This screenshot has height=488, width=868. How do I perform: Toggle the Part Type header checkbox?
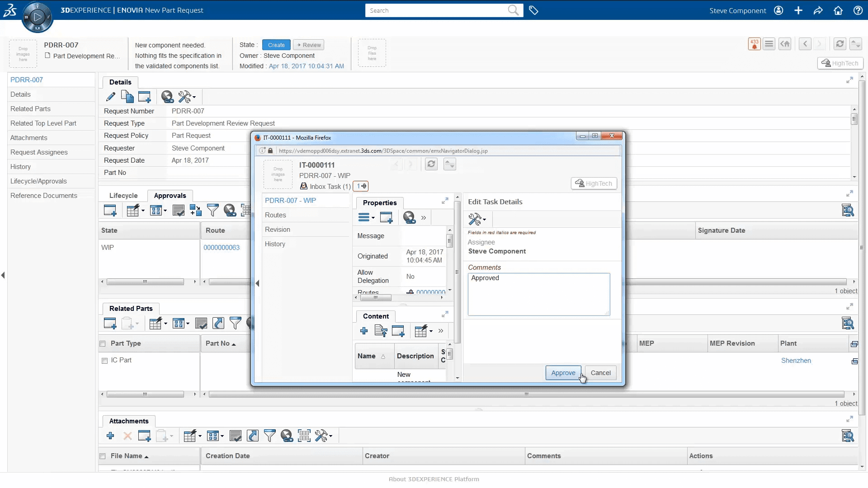tap(103, 344)
